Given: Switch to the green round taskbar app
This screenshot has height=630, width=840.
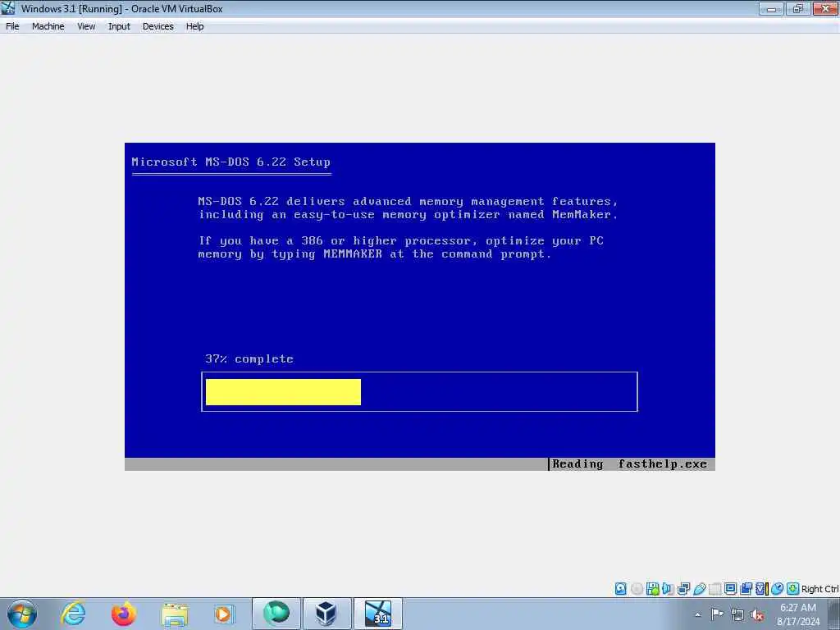Looking at the screenshot, I should pyautogui.click(x=276, y=614).
